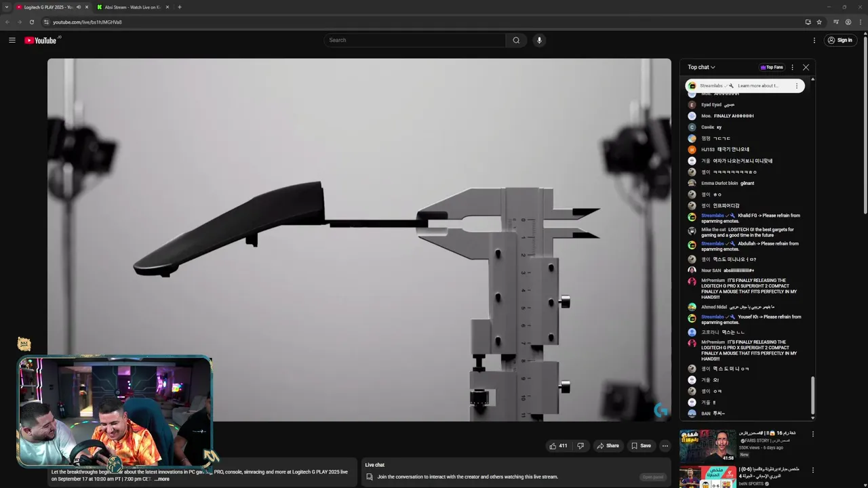Click Streamlabs 'Yousef Kh' refrain message
This screenshot has width=868, height=488.
click(751, 319)
